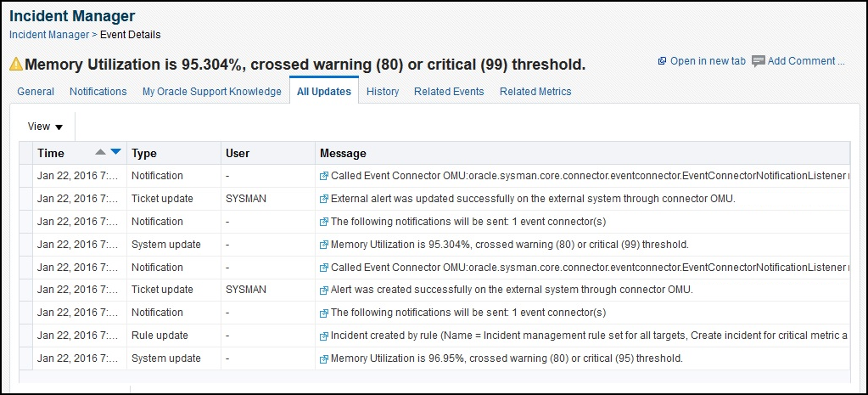Click the yellow warning severity icon in title
868x395 pixels.
click(x=16, y=65)
